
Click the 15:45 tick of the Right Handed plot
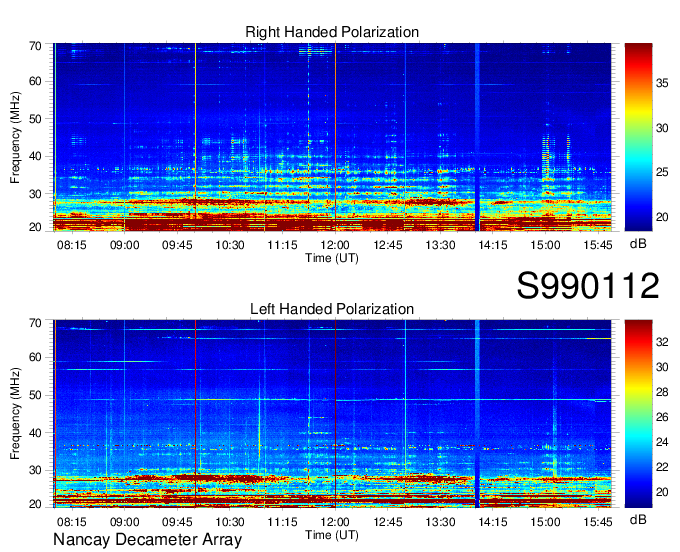coord(598,245)
